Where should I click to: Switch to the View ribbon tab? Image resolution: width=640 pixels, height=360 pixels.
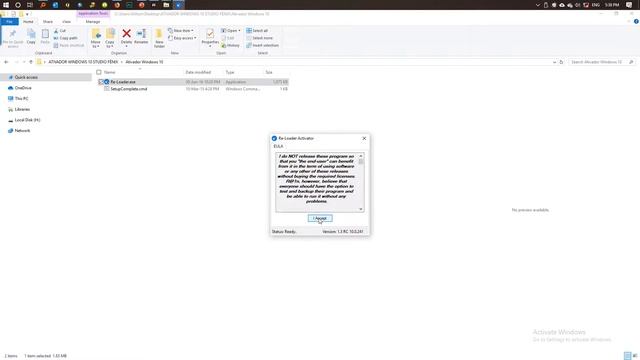[67, 22]
